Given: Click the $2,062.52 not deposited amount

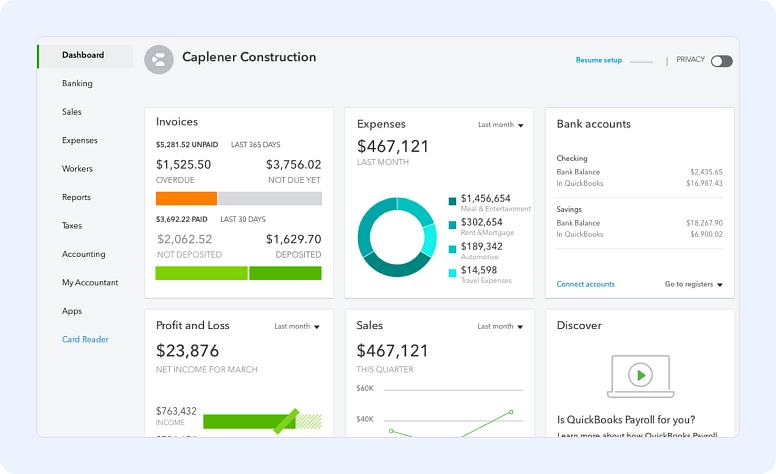Looking at the screenshot, I should click(x=185, y=239).
